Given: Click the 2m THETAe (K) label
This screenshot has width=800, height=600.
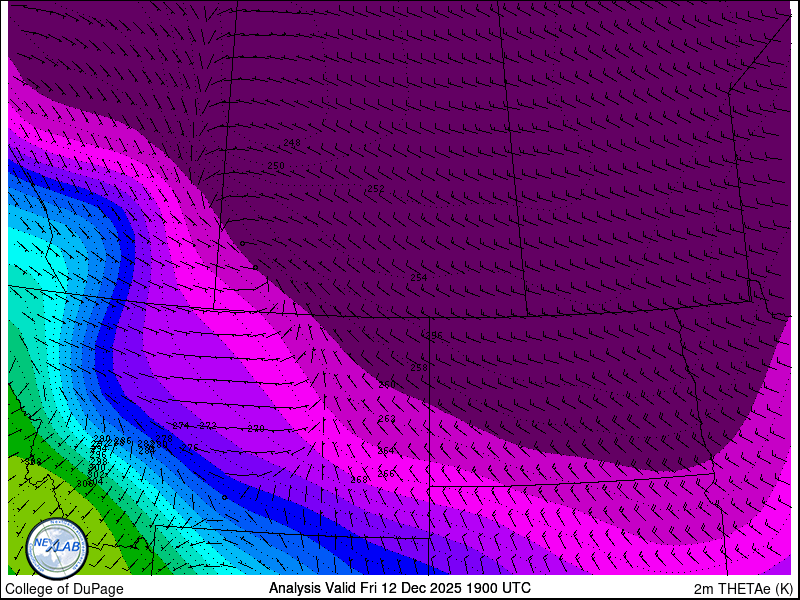Looking at the screenshot, I should [743, 589].
